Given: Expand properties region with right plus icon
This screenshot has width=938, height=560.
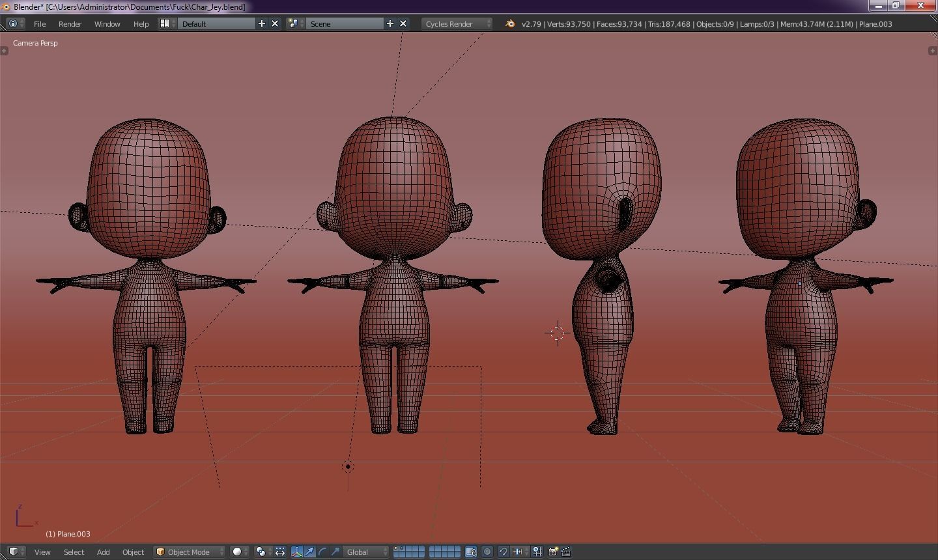Looking at the screenshot, I should pos(933,50).
